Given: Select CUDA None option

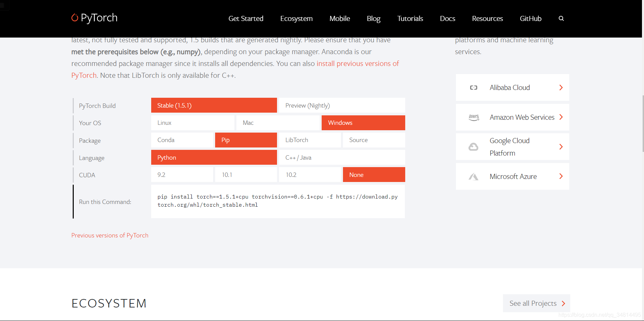Looking at the screenshot, I should click(374, 175).
